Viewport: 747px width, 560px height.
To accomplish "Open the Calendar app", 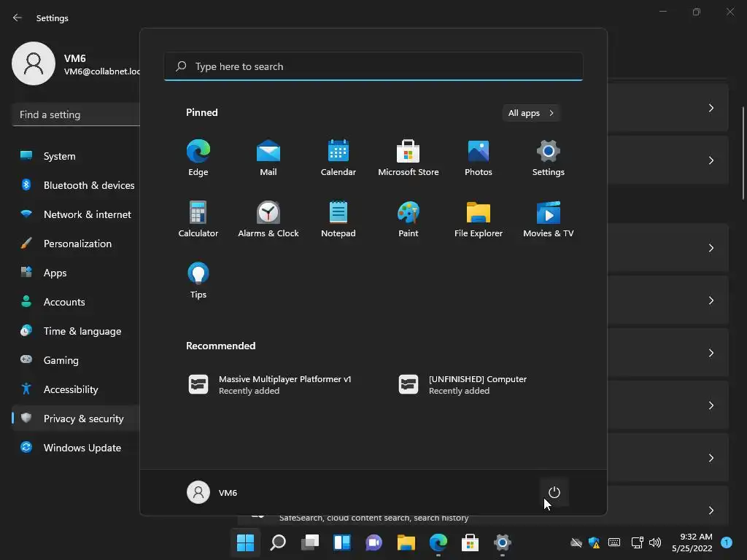I will pos(338,157).
